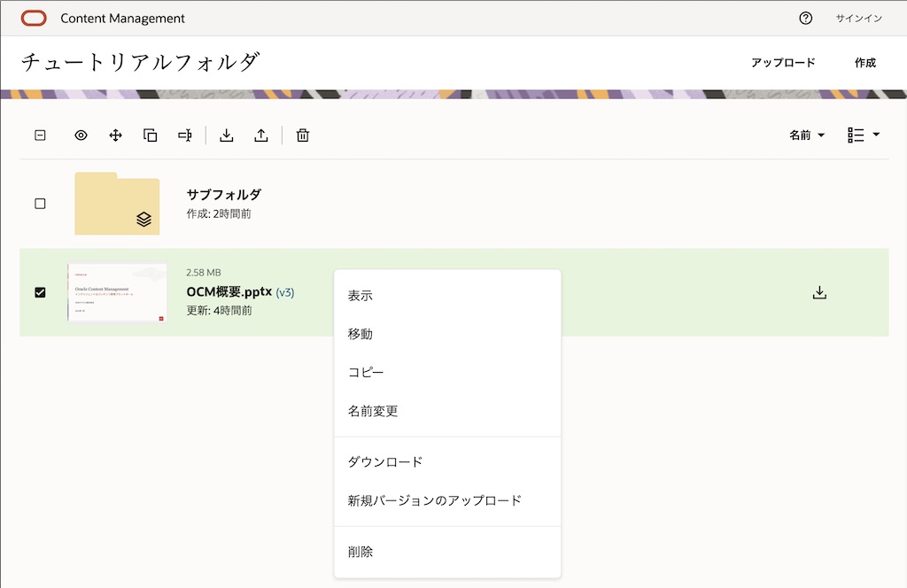Select the Preview (eye) icon in the toolbar

pos(81,135)
